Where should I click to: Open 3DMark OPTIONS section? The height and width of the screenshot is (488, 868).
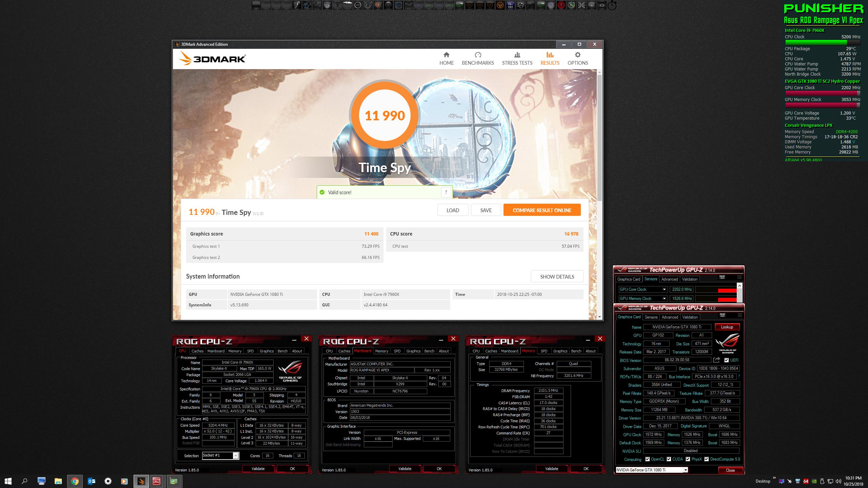click(x=578, y=59)
